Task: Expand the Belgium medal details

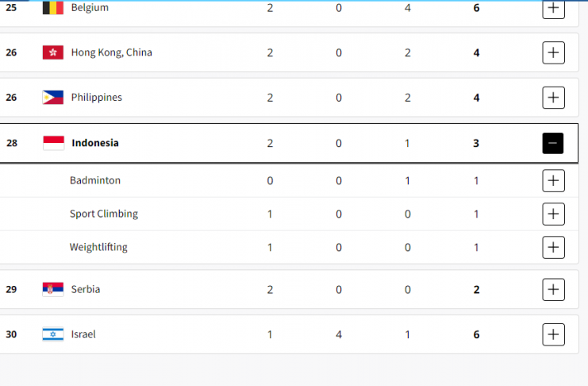Action: (x=553, y=9)
